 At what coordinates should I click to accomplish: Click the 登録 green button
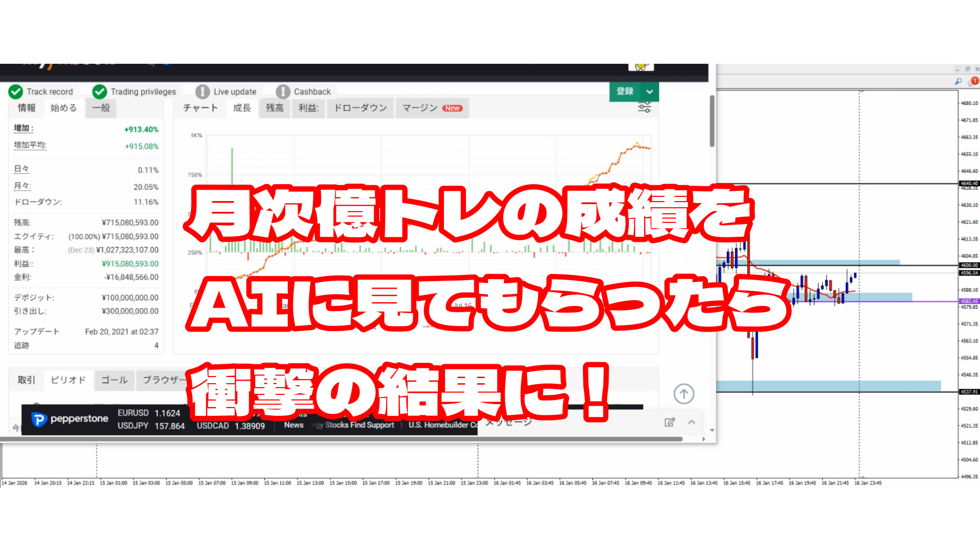[x=625, y=92]
